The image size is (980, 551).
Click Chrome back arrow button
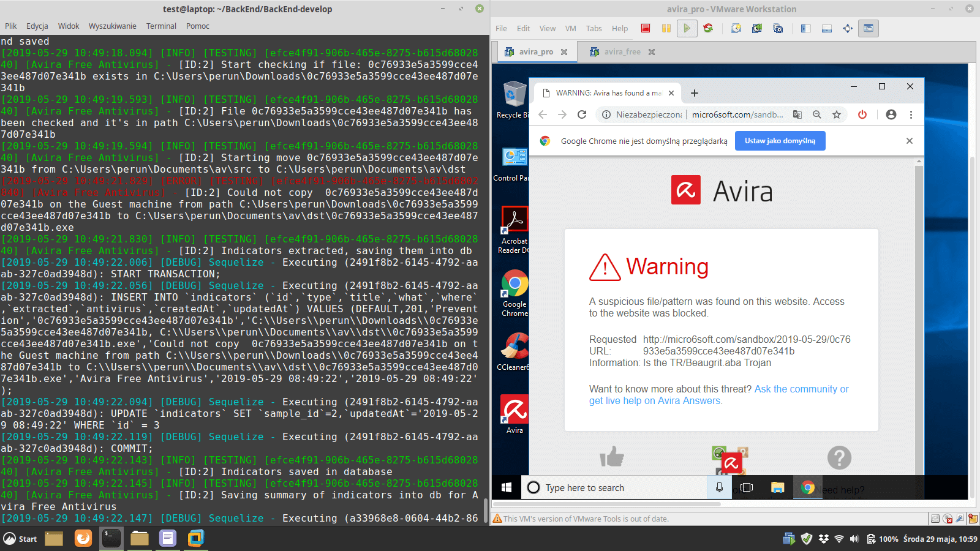(543, 114)
